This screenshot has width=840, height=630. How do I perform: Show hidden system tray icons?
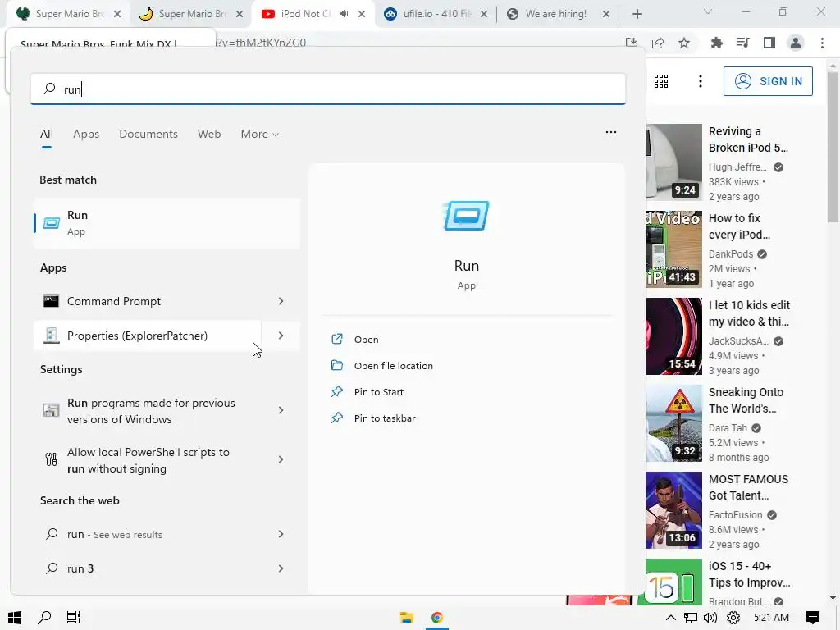coord(670,617)
